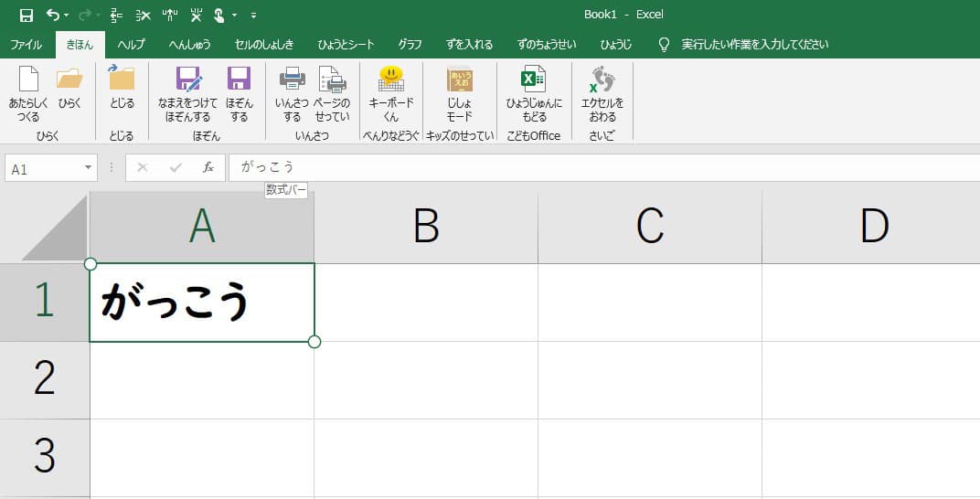Click the A1 Name Box field

point(44,169)
